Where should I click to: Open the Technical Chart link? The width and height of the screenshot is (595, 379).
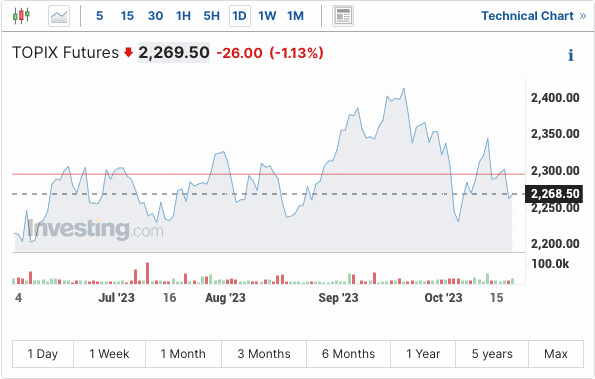click(534, 16)
